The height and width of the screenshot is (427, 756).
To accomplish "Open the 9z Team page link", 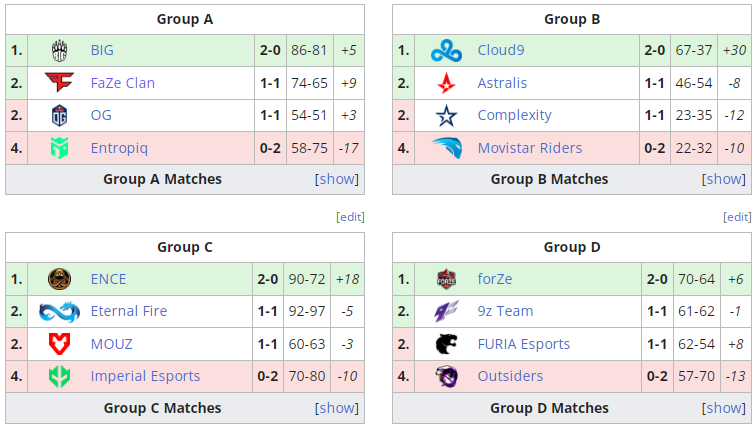I will [x=505, y=311].
